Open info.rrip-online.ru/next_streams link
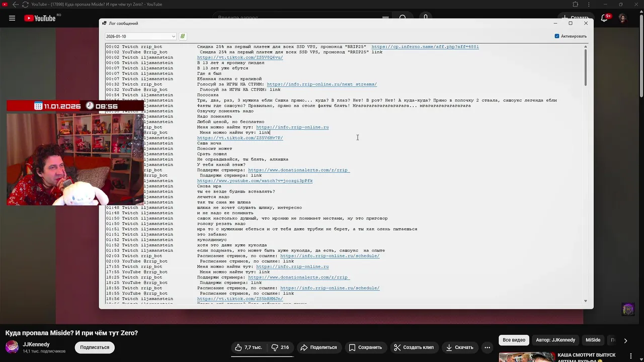This screenshot has height=362, width=644. click(x=321, y=84)
